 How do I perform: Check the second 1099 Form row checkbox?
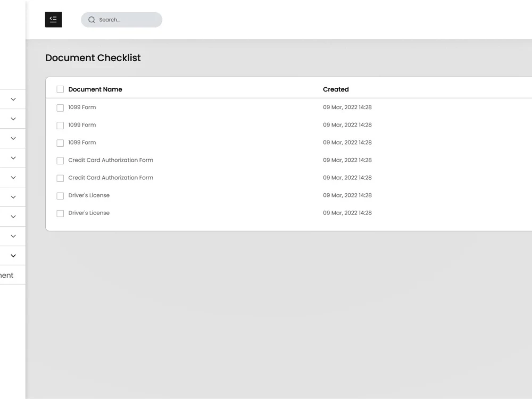pos(60,126)
